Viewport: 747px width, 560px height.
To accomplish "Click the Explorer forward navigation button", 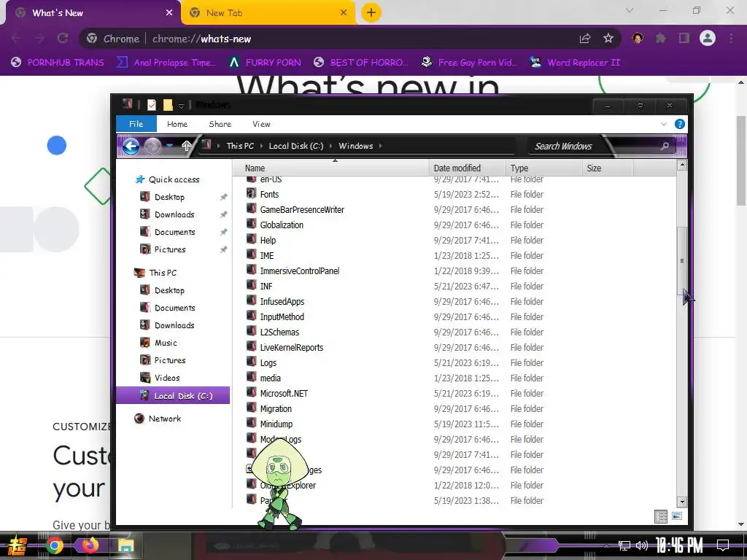I will [153, 146].
